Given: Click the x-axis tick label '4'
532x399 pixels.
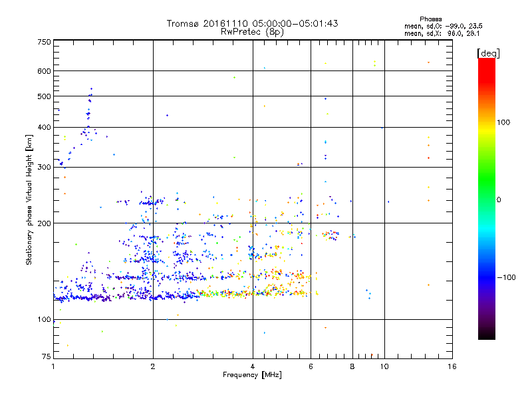Looking at the screenshot, I should [253, 366].
